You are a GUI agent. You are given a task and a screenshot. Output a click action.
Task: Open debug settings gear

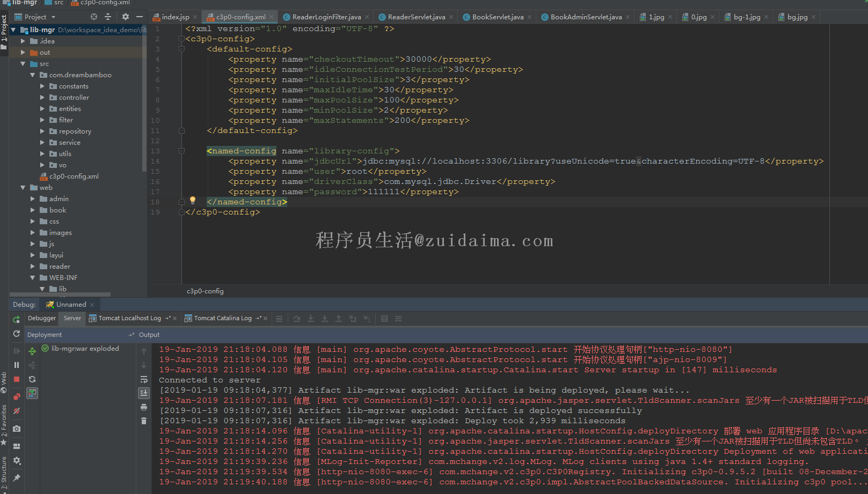[17, 460]
